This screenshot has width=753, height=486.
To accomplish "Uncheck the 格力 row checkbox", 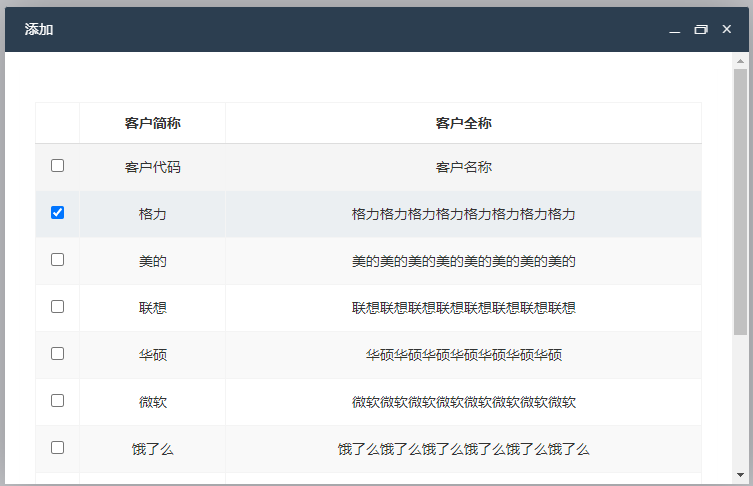I will [x=58, y=213].
